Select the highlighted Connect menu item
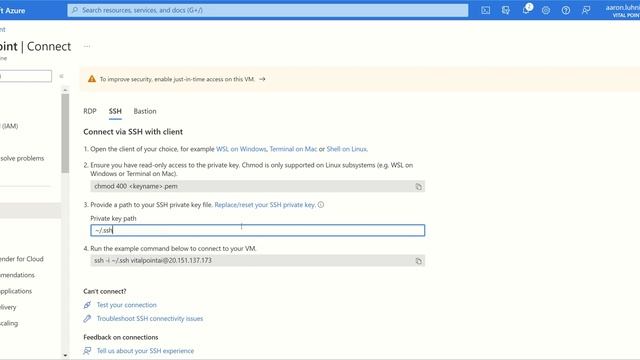Viewport: 640px width, 360px height. pyautogui.click(x=30, y=211)
